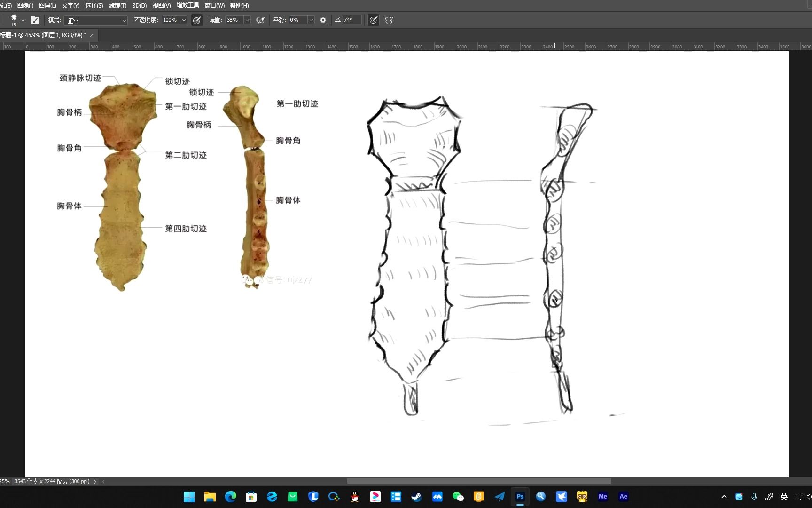Open the 3D(D) menu
812x508 pixels.
click(x=140, y=5)
